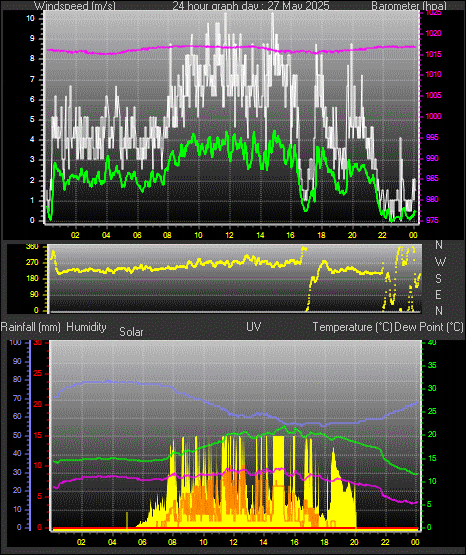Click 995 on the magenta barometer axis
This screenshot has height=555, width=466.
click(432, 137)
